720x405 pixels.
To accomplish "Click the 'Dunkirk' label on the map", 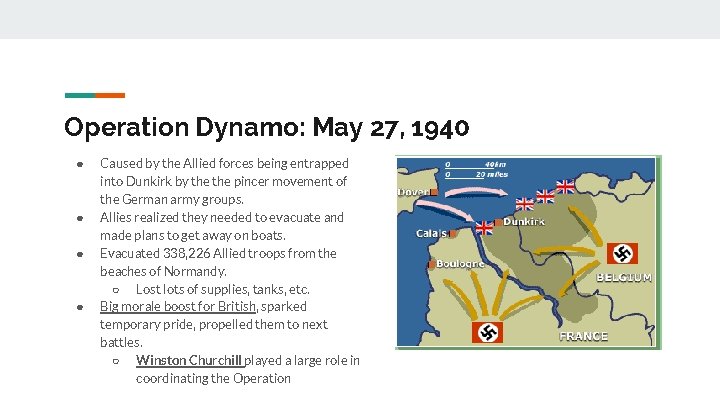I will (524, 221).
